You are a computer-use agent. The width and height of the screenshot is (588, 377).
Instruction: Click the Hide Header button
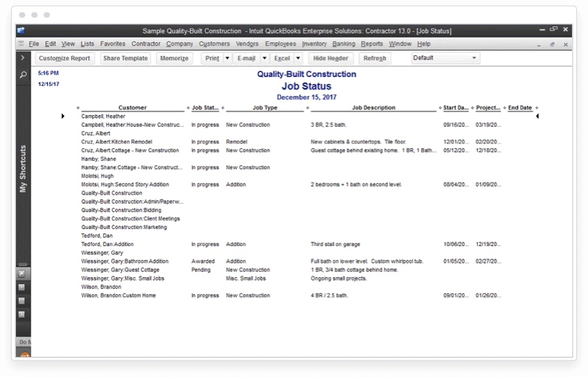pos(331,58)
